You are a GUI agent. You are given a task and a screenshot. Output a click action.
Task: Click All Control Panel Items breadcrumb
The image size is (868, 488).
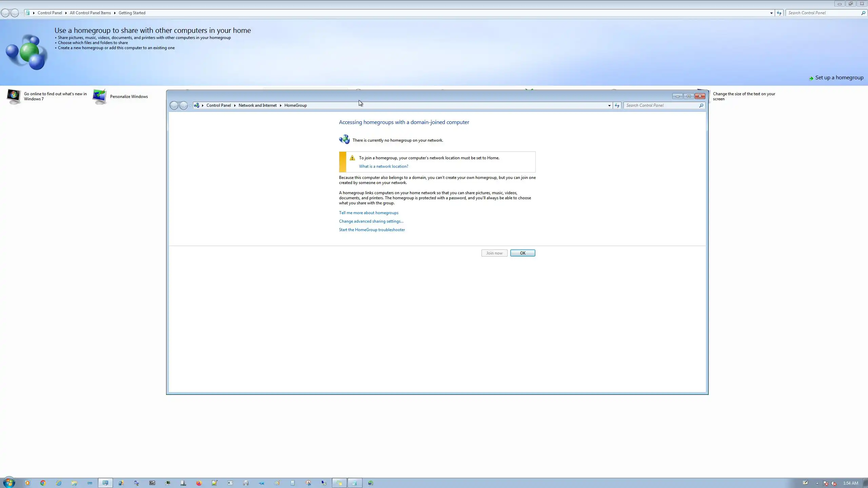tap(90, 13)
